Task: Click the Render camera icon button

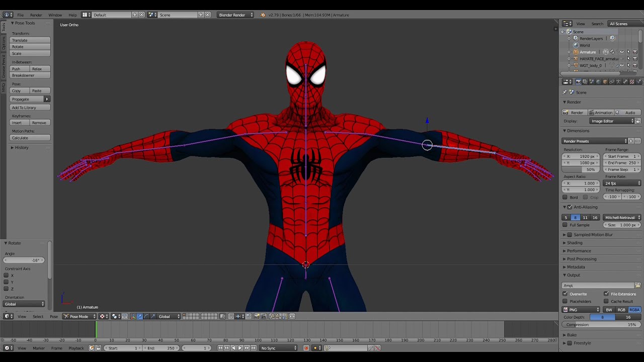Action: [574, 113]
